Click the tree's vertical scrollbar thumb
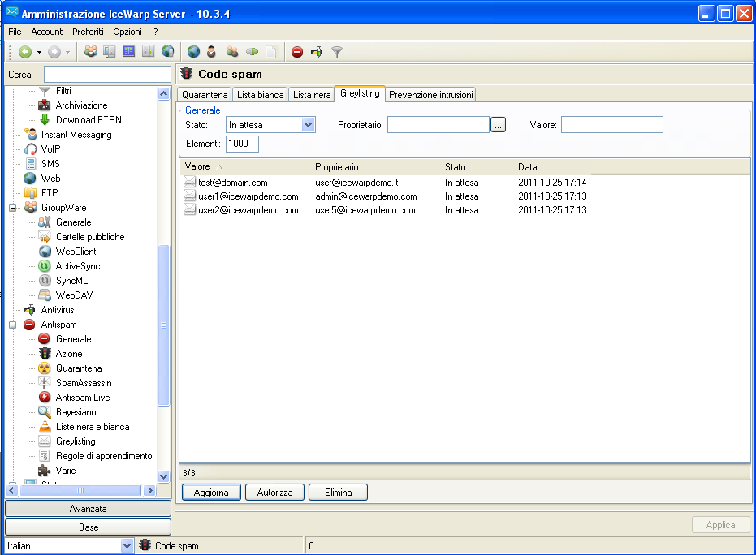Screen dimensions: 756x555 click(163, 325)
